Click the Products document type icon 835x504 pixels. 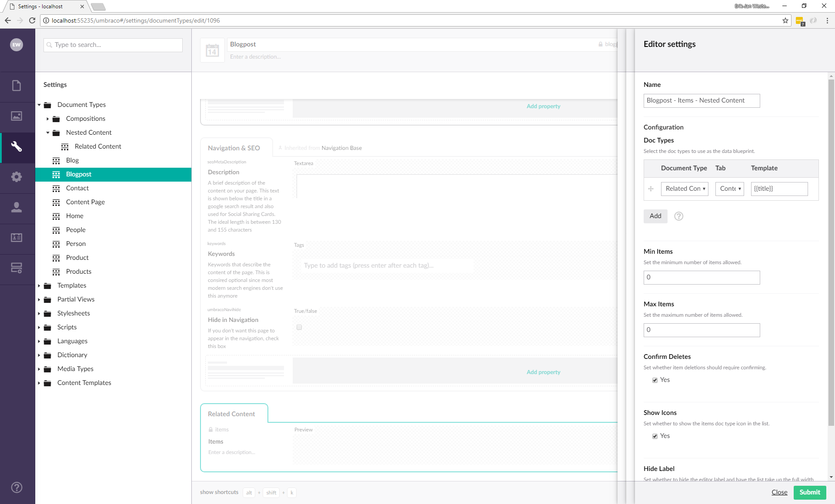coord(56,272)
